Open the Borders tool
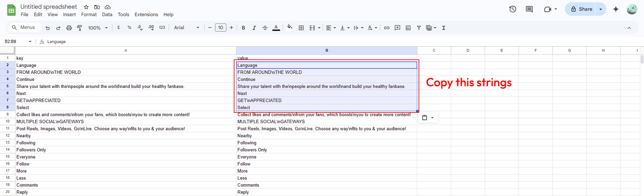Image resolution: width=644 pixels, height=196 pixels. 301,28
